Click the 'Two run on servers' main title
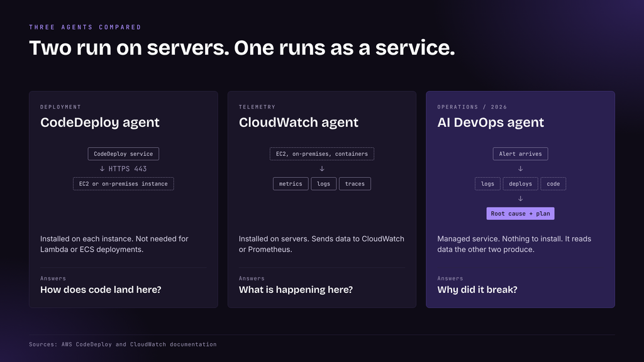The image size is (644, 362). (x=242, y=48)
